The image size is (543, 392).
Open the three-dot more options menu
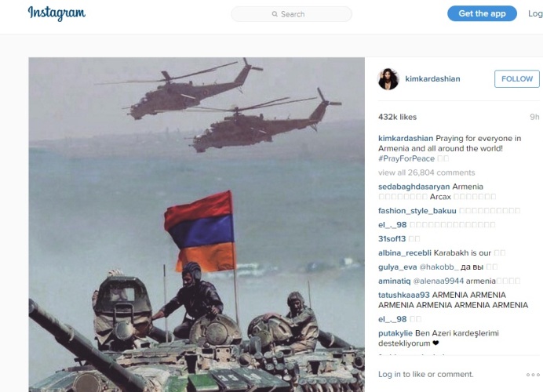coord(533,375)
